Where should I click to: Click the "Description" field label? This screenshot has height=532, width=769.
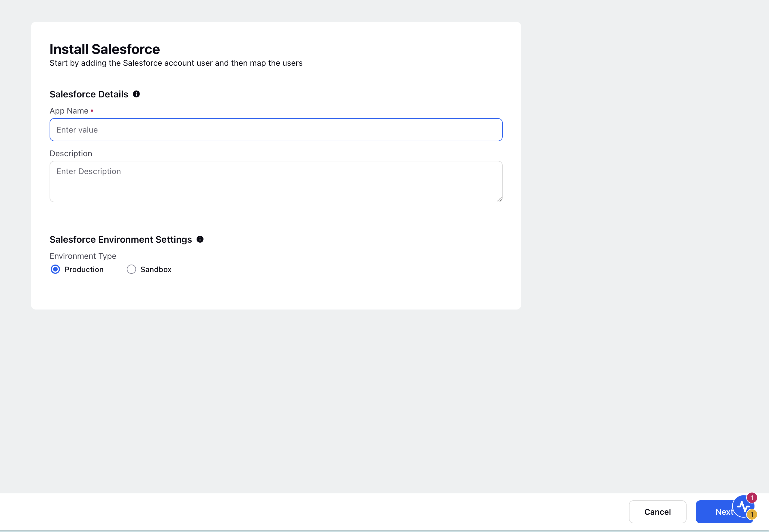pyautogui.click(x=71, y=153)
